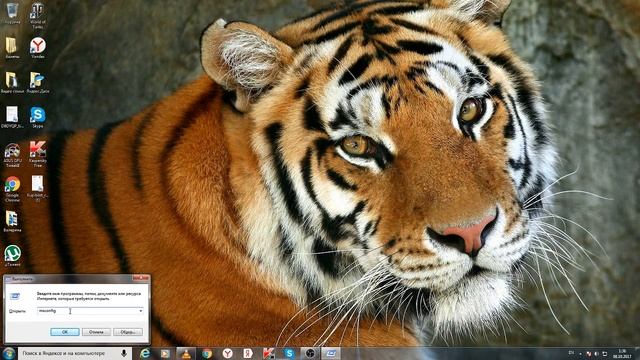The image size is (640, 360).
Task: Open the Yandex 'Я' icon in taskbar
Action: point(248,353)
